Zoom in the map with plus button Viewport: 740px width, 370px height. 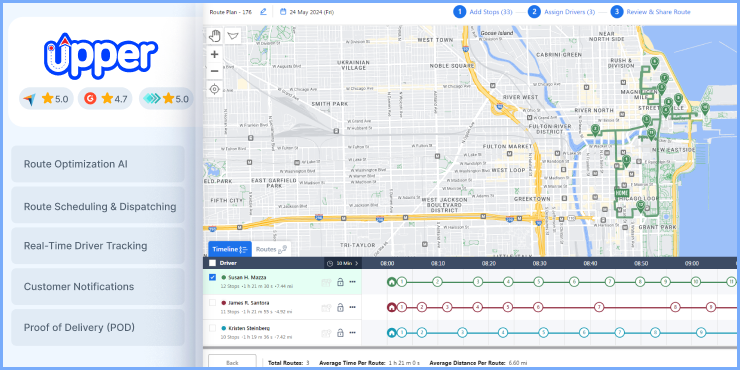(x=215, y=54)
